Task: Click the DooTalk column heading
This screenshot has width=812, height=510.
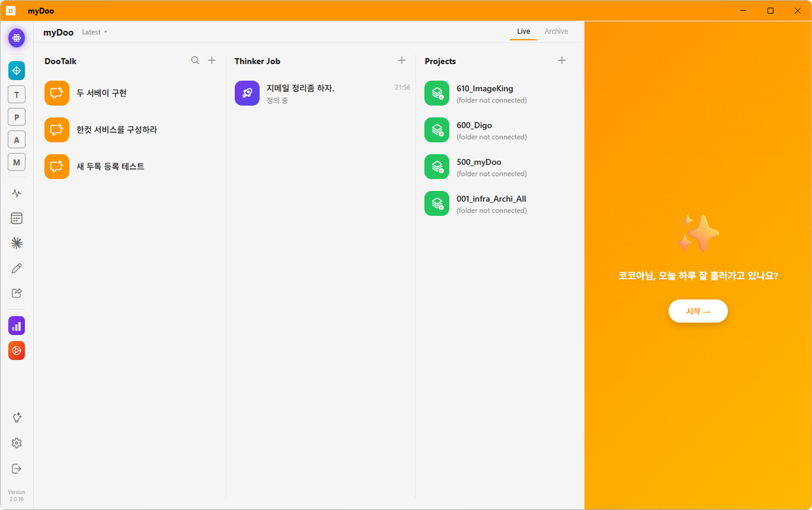Action: click(x=60, y=61)
